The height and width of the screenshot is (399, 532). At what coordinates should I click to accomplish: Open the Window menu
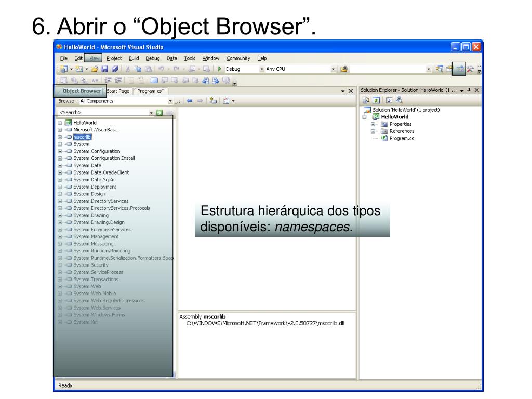pos(211,58)
